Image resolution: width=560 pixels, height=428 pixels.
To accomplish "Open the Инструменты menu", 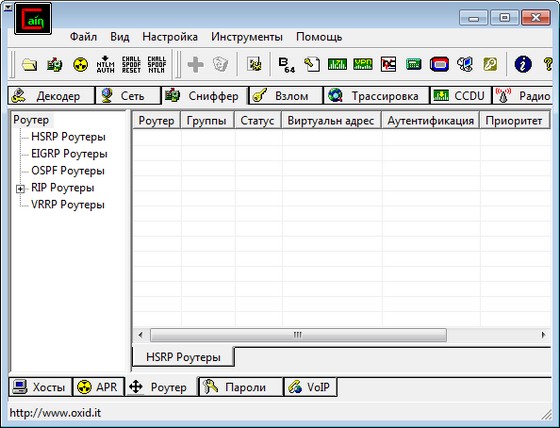I will point(247,36).
